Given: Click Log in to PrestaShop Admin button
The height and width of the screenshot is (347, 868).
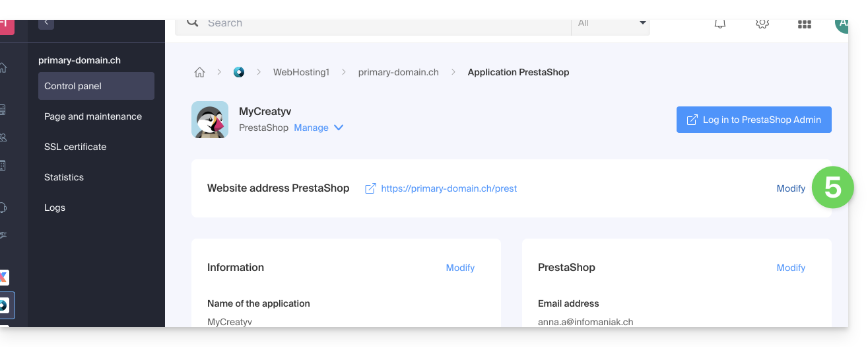Looking at the screenshot, I should pos(754,120).
